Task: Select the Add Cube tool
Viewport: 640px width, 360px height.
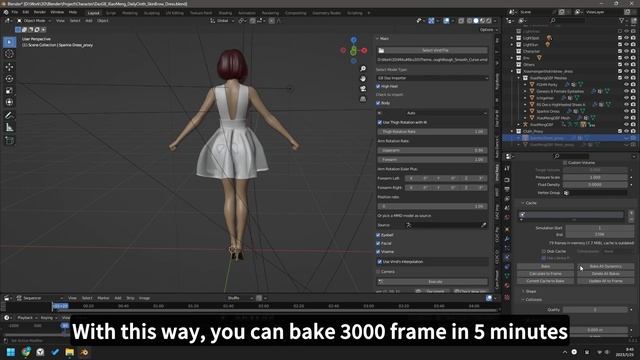Action: (9, 140)
